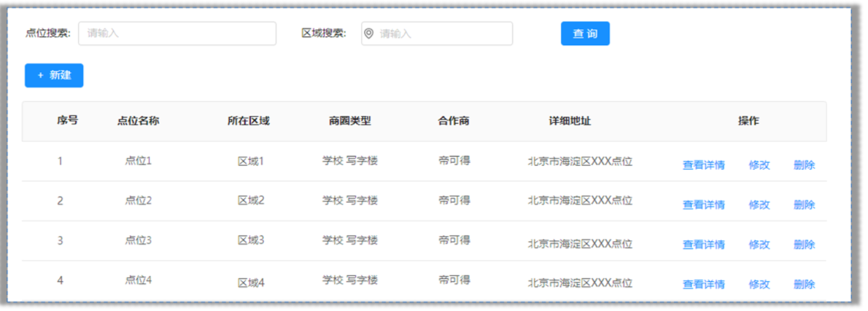Screen dimensions: 868x311
Task: Click the 区域3 cell
Action: 252,240
